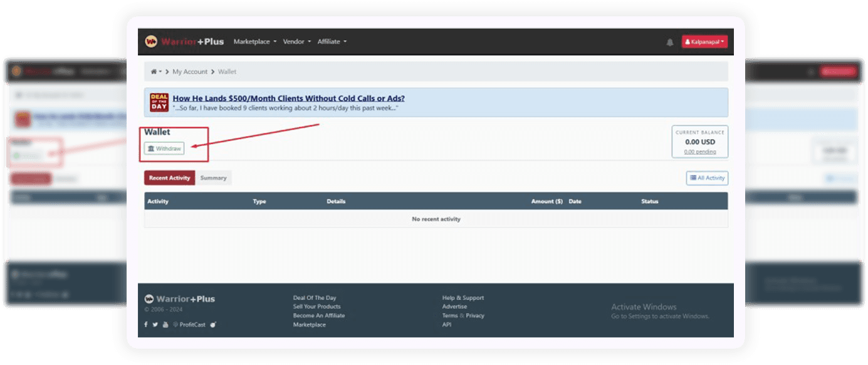Open the YouTube icon in footer
Screen dimensions: 868x365
[x=165, y=324]
